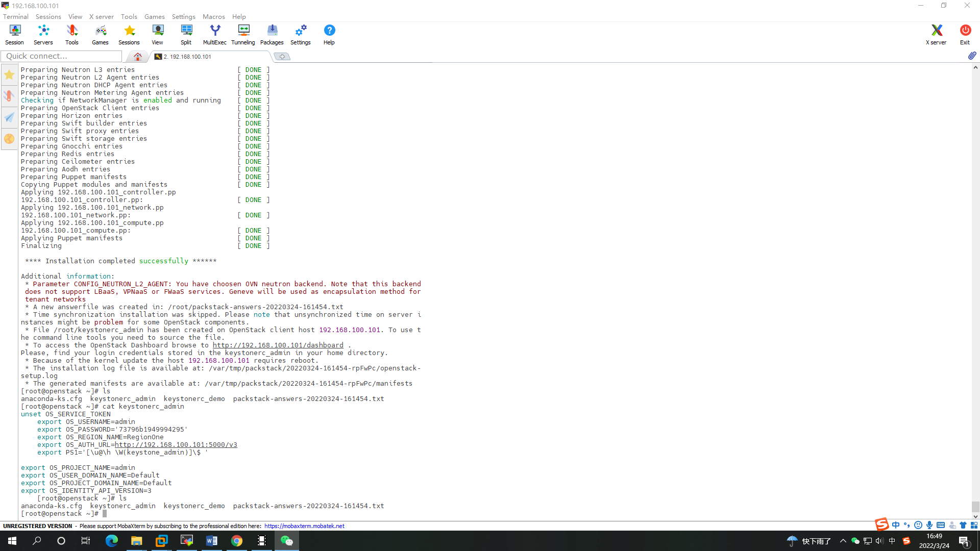Open the OpenStack dashboard URL in the terminal
The image size is (980, 551).
278,345
